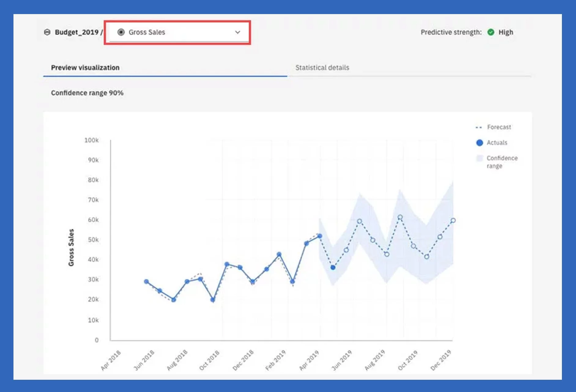Open the Gross Sales member dropdown

click(177, 32)
